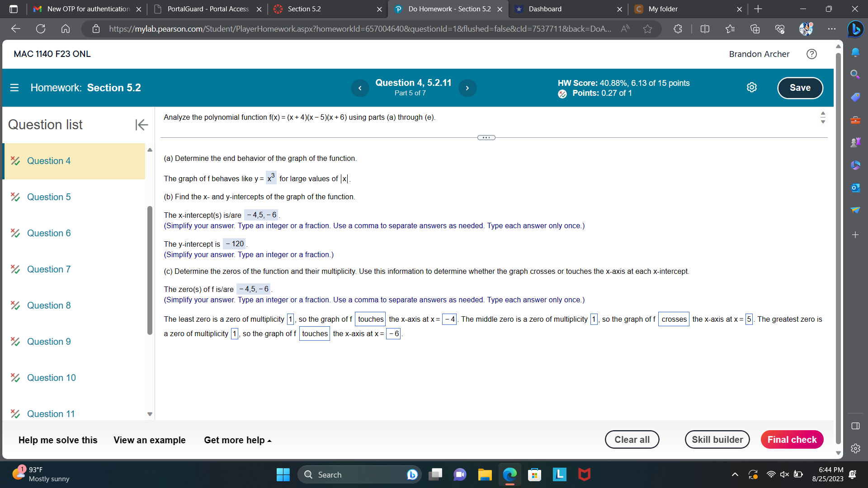Click the Final check button
The image size is (868, 488).
(x=792, y=439)
